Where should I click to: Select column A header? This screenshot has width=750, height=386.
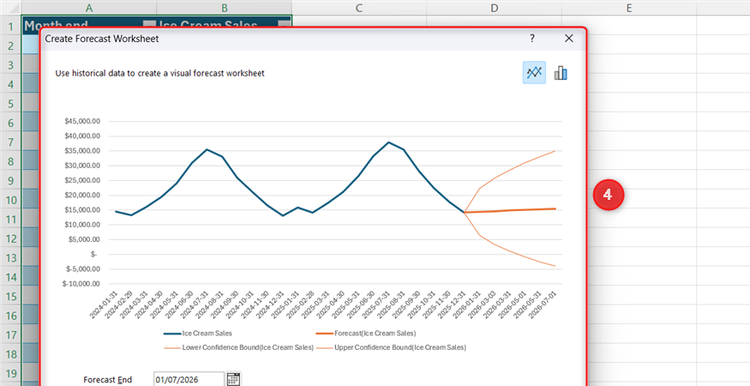[89, 7]
